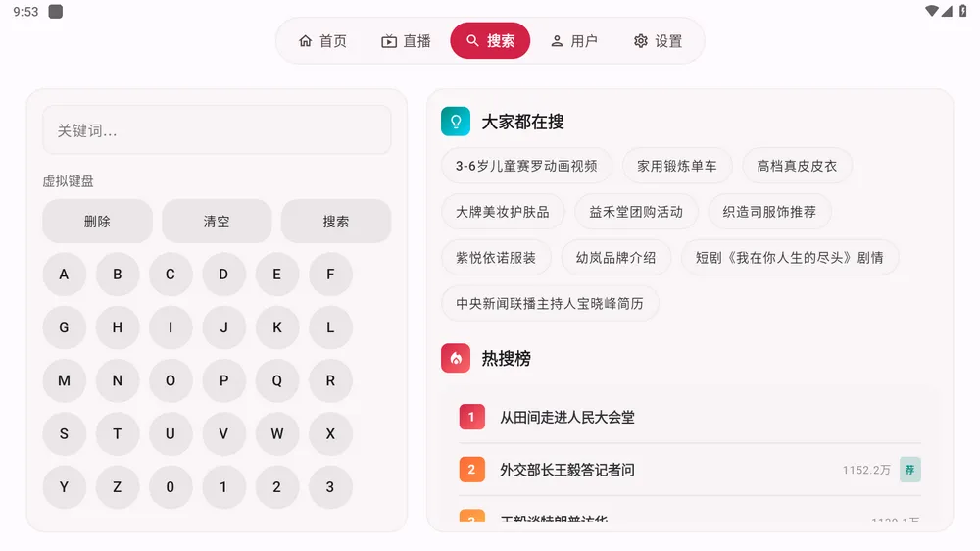The image size is (980, 551).
Task: Click the Wi-Fi status icon in status bar
Action: click(932, 11)
